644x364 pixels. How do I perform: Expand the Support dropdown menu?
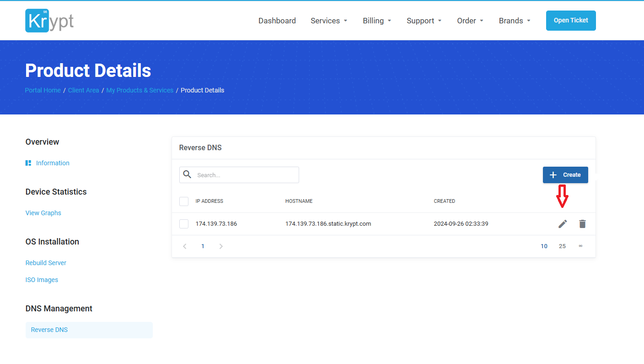[424, 21]
